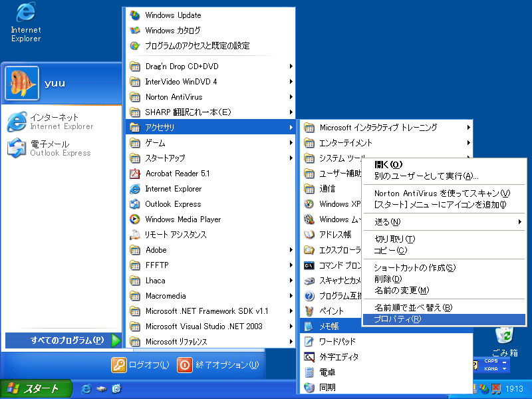Choose 開く(O) from the context menu
This screenshot has width=532, height=399.
pyautogui.click(x=388, y=164)
